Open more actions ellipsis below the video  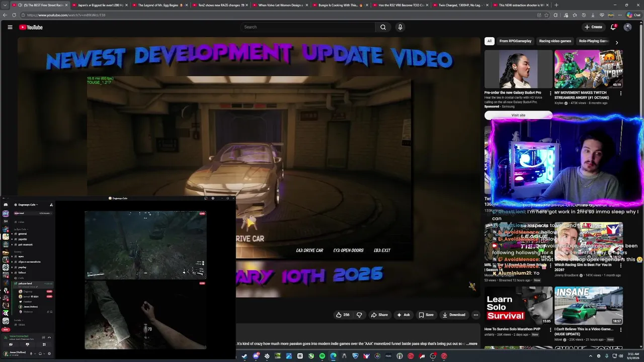pos(475,315)
